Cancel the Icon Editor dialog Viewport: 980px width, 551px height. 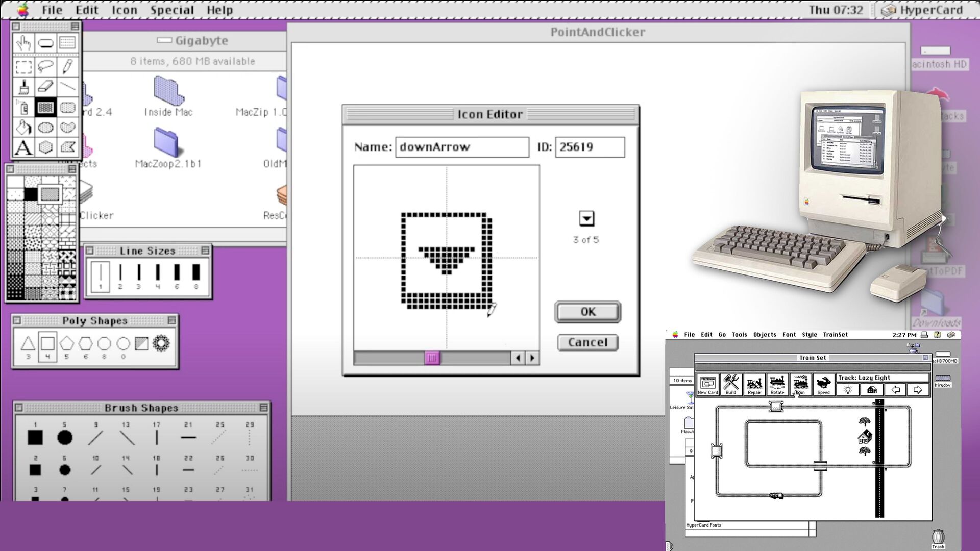(587, 342)
